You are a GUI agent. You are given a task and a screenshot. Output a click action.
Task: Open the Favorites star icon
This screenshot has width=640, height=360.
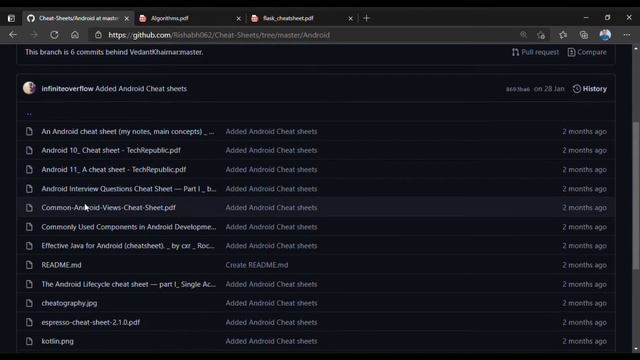point(563,35)
